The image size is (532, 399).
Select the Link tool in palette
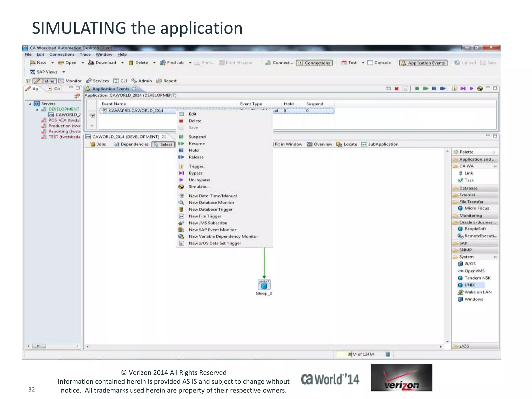click(466, 173)
